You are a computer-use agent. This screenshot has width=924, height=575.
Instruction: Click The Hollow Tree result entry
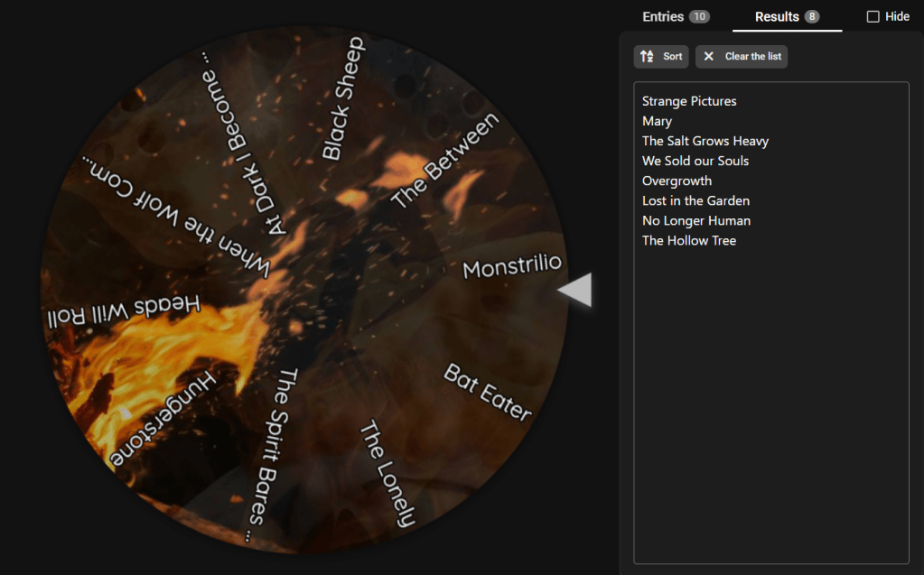tap(689, 240)
